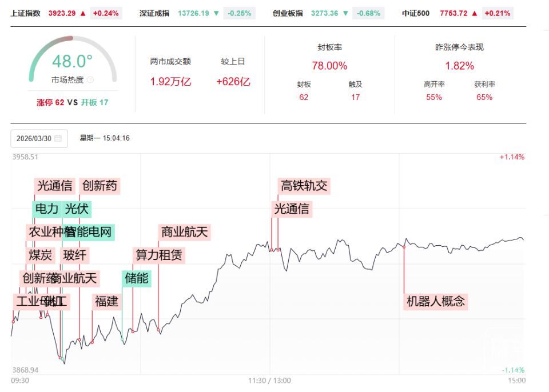Select the 储能 chart tag
Image resolution: width=549 pixels, height=392 pixels.
137,278
